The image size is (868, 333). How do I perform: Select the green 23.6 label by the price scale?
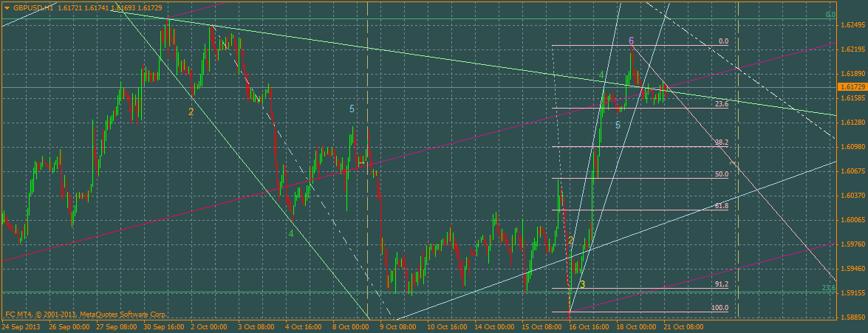click(829, 288)
